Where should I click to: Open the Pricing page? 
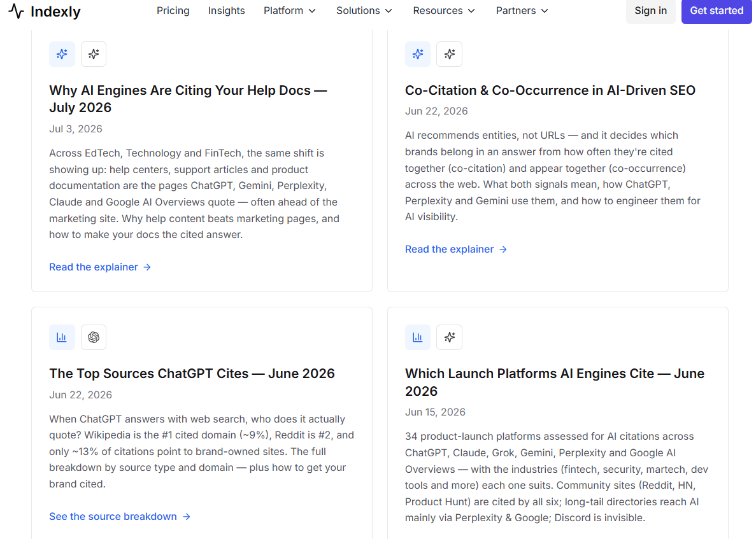tap(173, 11)
